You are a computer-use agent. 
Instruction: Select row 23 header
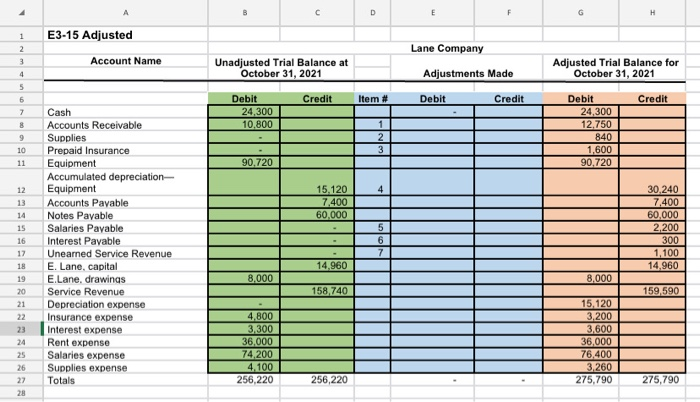[21, 330]
